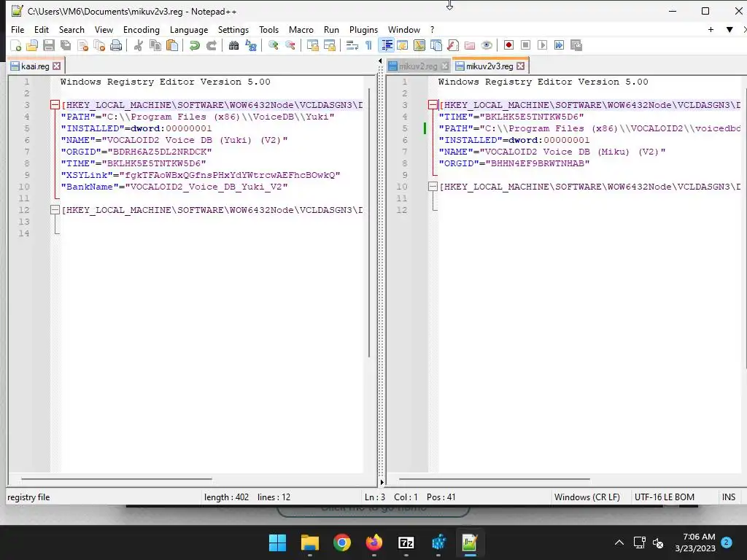Click Run Macro Multiple Times icon
The height and width of the screenshot is (560, 747).
(x=560, y=45)
